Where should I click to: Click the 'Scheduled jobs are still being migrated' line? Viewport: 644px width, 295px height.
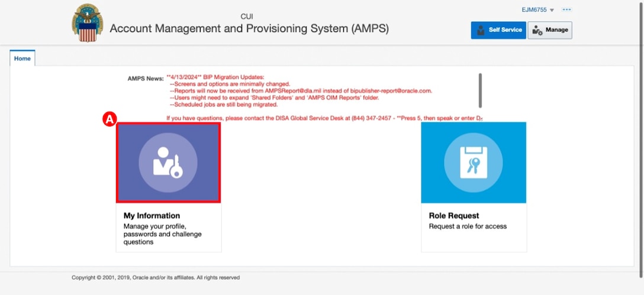point(224,105)
